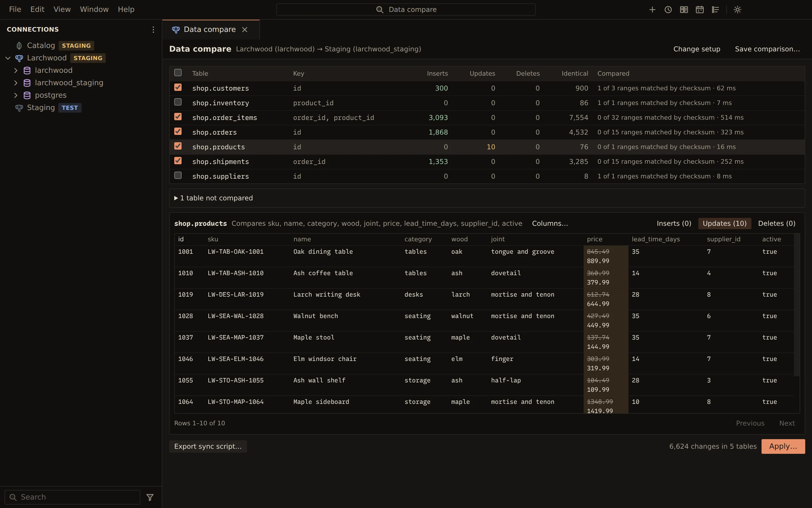
Task: Click the Data compare top search box
Action: point(406,10)
